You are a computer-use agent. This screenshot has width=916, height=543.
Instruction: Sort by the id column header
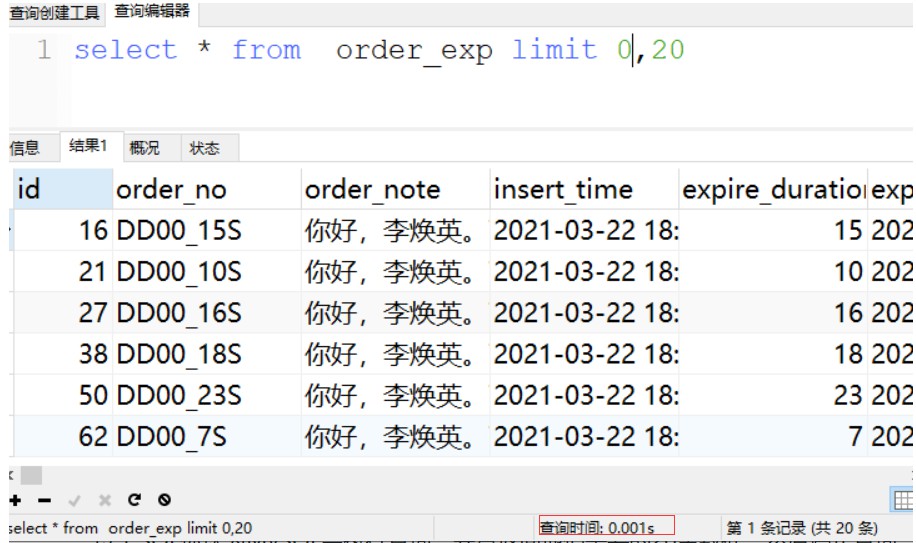point(63,189)
